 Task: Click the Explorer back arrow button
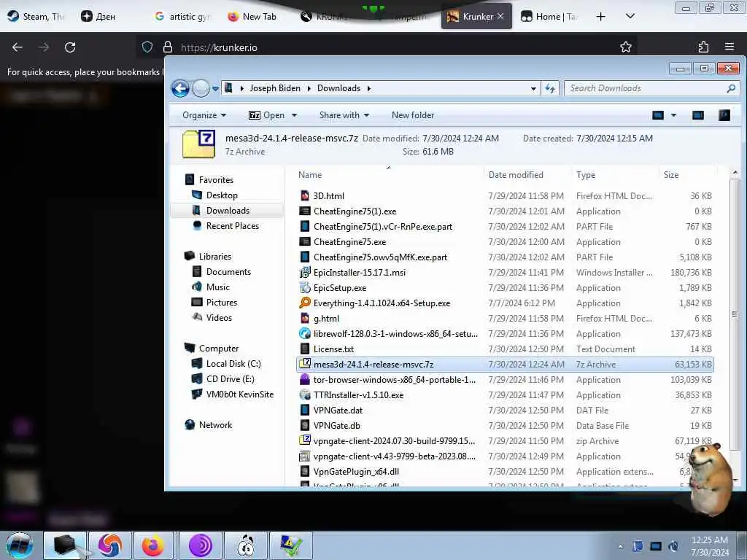tap(181, 88)
